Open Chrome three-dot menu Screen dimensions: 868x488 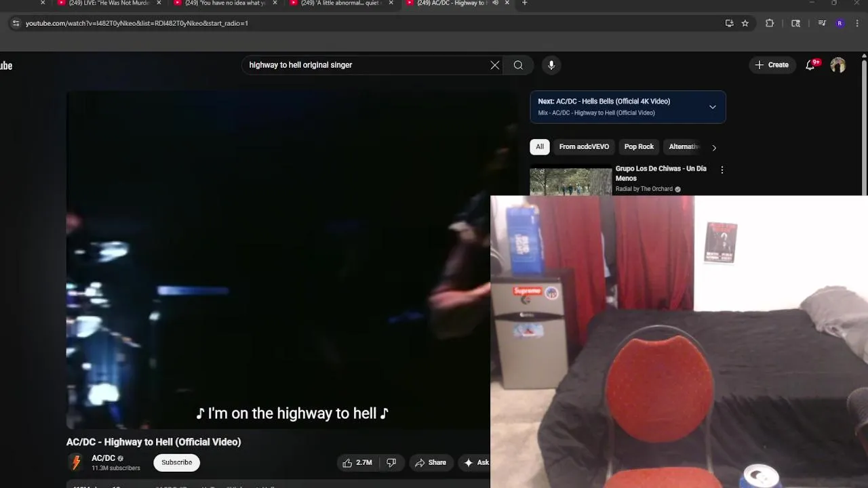856,23
